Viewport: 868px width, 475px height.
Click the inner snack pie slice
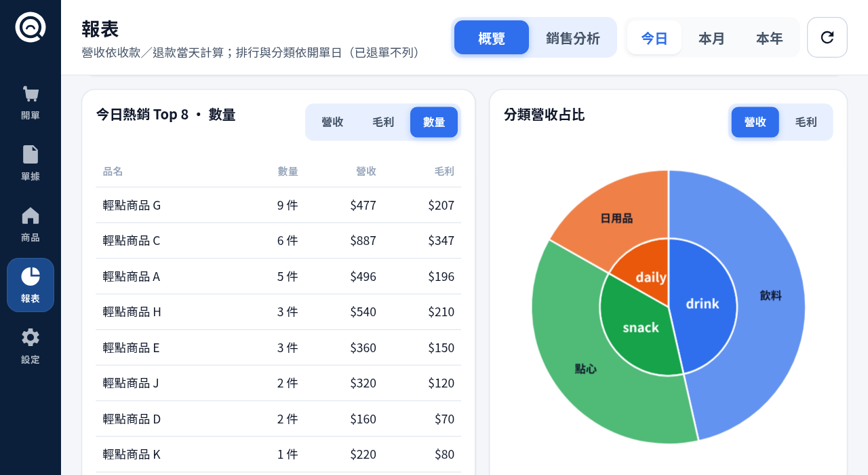tap(641, 328)
